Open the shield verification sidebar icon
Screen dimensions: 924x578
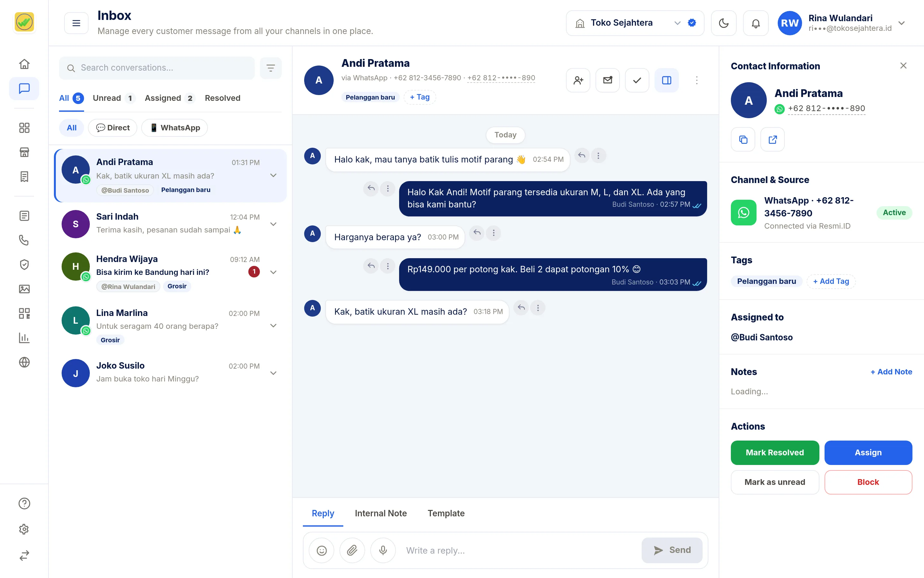pyautogui.click(x=24, y=265)
